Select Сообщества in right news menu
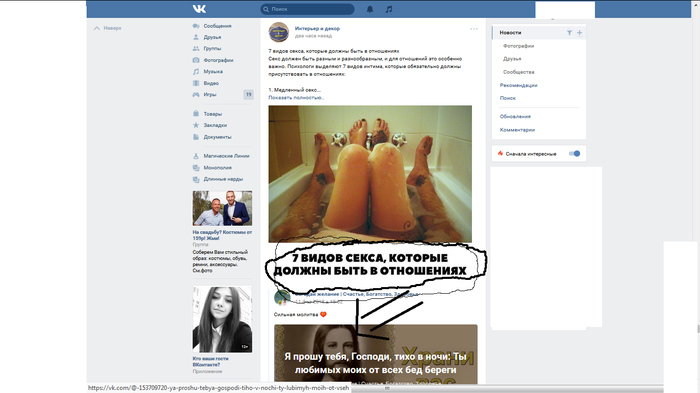Screen dimensions: 700x393 [518, 72]
